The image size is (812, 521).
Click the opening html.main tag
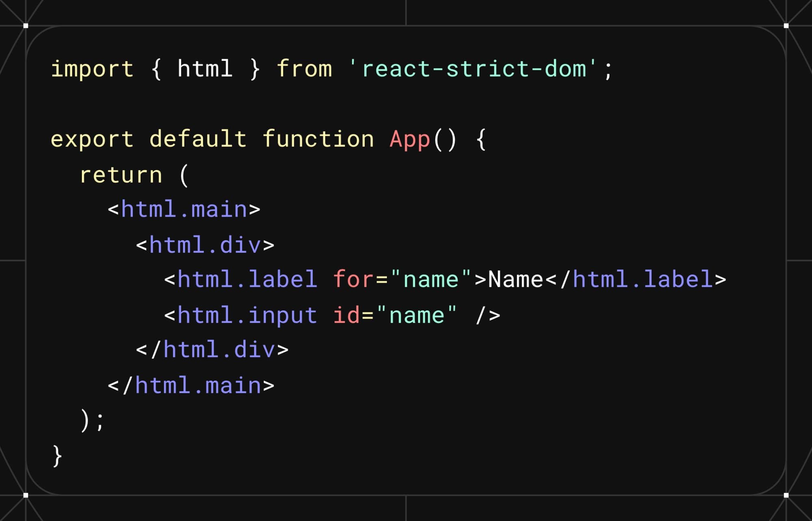point(184,209)
